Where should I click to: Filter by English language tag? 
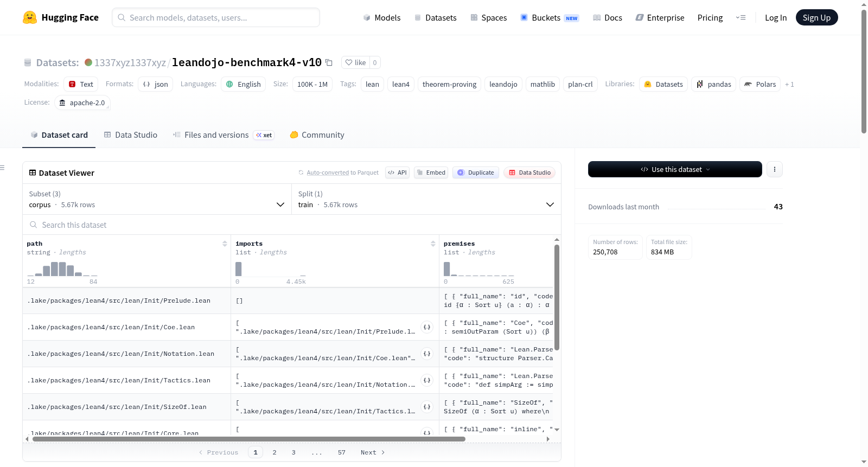point(243,84)
